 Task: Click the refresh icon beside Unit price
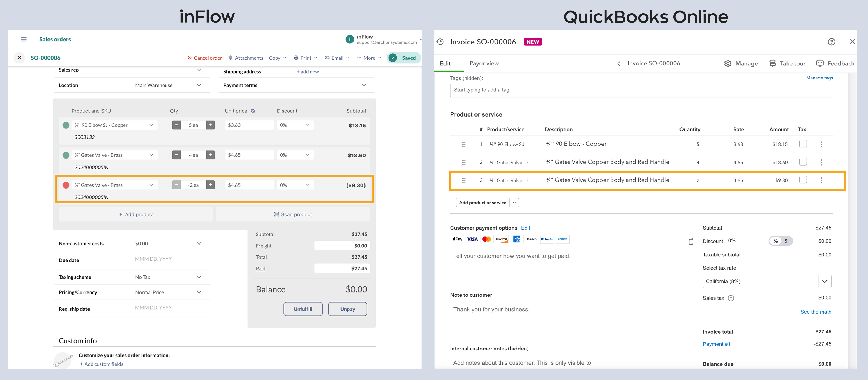tap(253, 110)
